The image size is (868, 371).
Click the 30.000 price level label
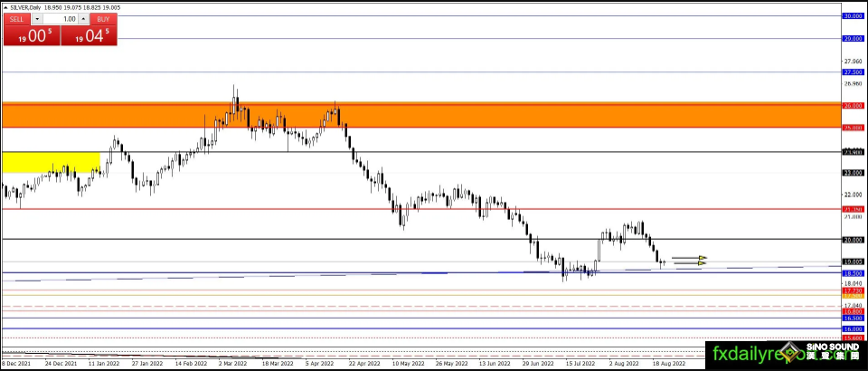[x=853, y=16]
